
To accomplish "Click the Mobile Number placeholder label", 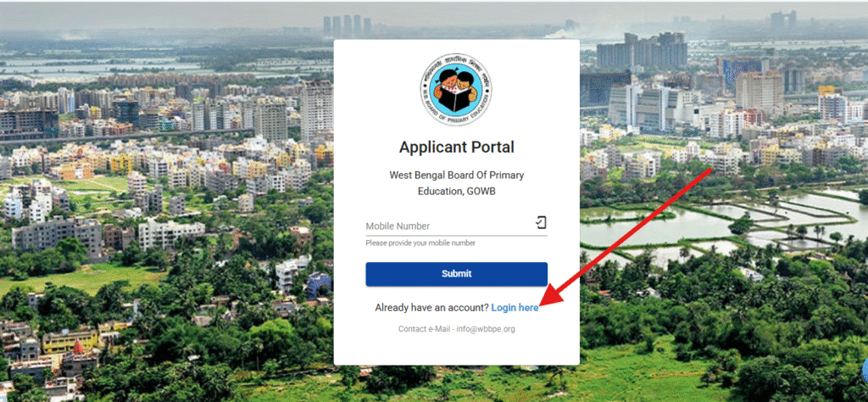I will click(398, 226).
